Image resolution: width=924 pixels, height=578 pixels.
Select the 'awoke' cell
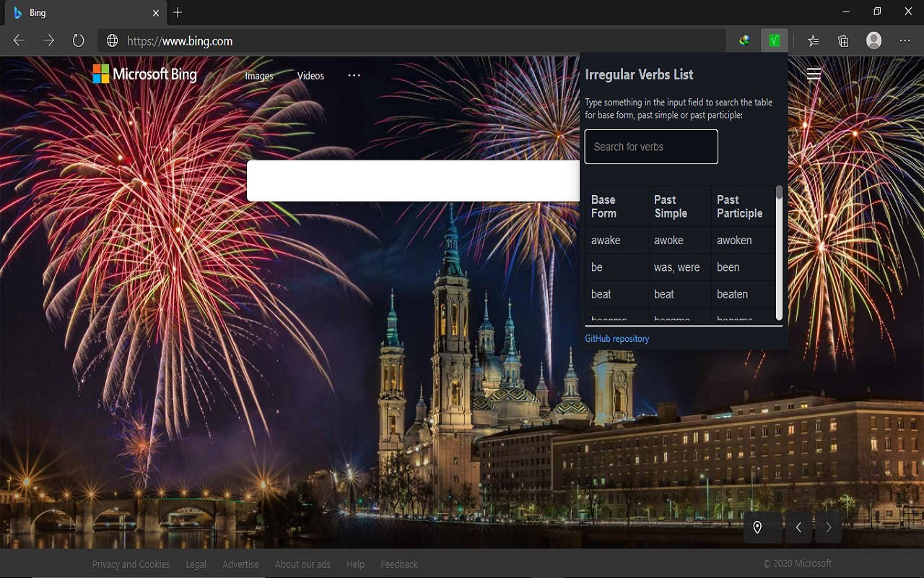click(679, 240)
